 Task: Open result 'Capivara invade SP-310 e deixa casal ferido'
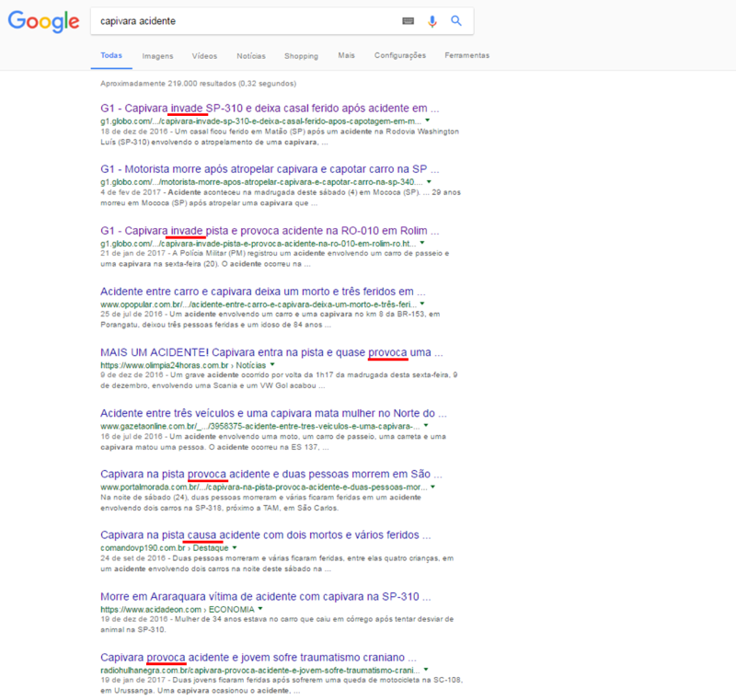click(270, 109)
